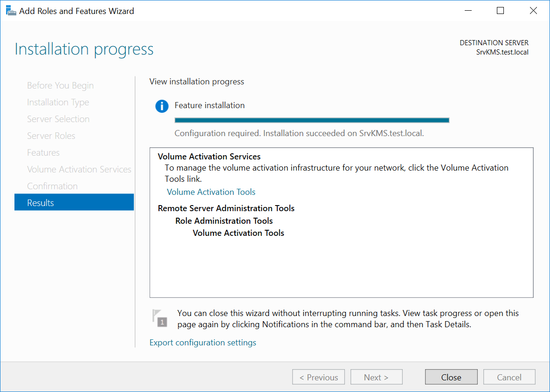Click the feature installation progress bar
550x392 pixels.
(x=312, y=120)
